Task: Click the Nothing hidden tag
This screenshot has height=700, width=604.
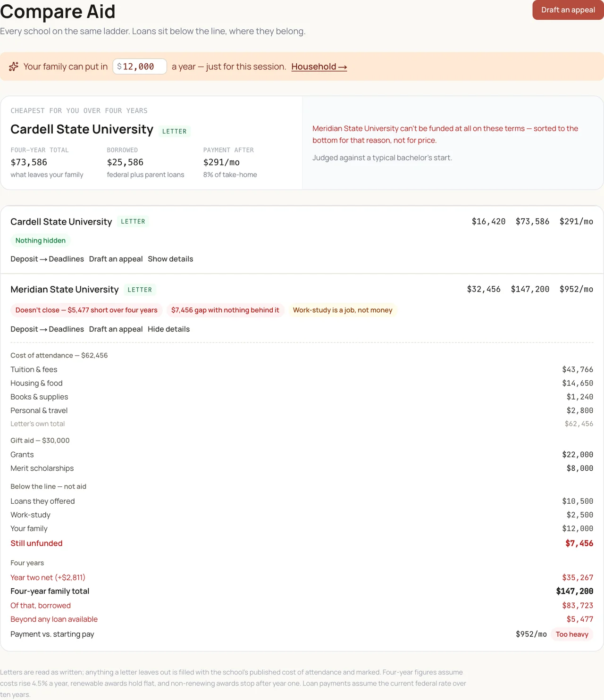Action: point(41,241)
